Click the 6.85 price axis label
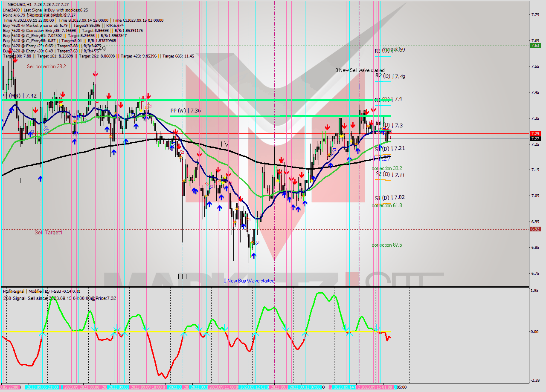546x392 pixels. point(536,247)
